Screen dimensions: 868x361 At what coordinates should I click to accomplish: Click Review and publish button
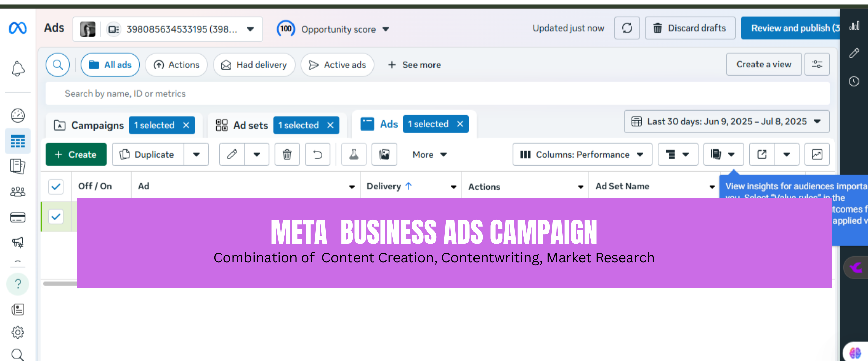[x=790, y=28]
